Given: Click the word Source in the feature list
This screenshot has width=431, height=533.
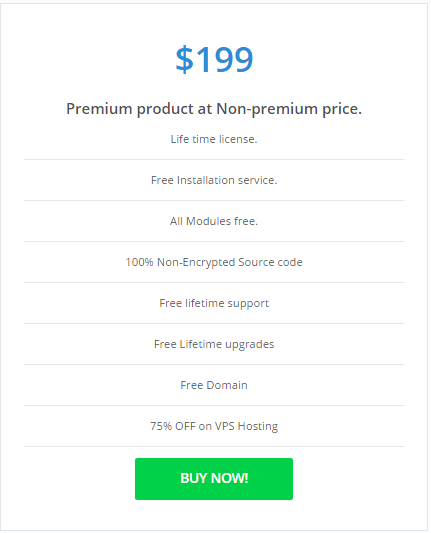Looking at the screenshot, I should pos(256,262).
